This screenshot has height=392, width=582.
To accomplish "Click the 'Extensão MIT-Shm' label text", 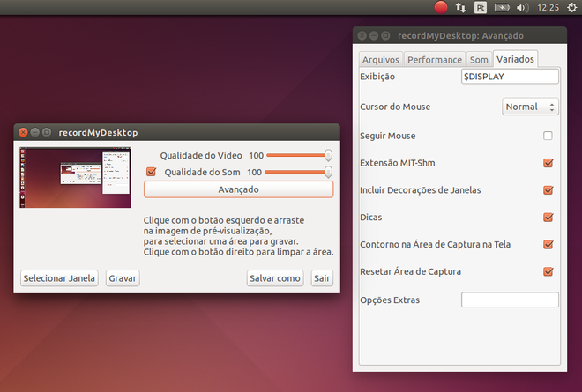I will (398, 163).
